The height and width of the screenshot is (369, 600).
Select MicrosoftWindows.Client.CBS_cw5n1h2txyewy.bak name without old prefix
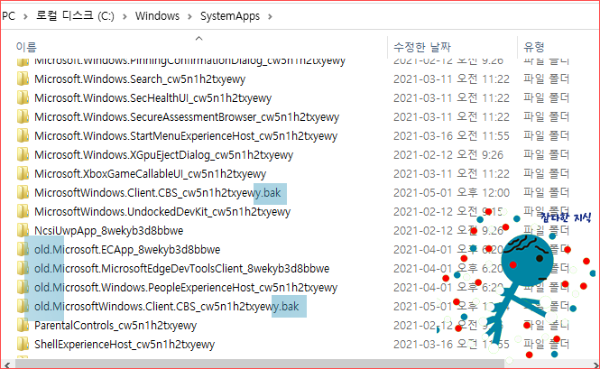click(x=158, y=193)
